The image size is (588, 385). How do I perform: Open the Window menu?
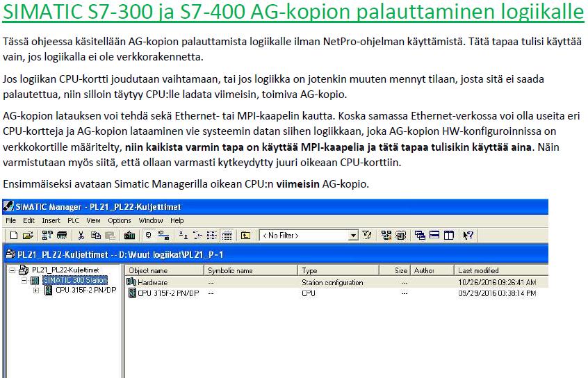[150, 220]
